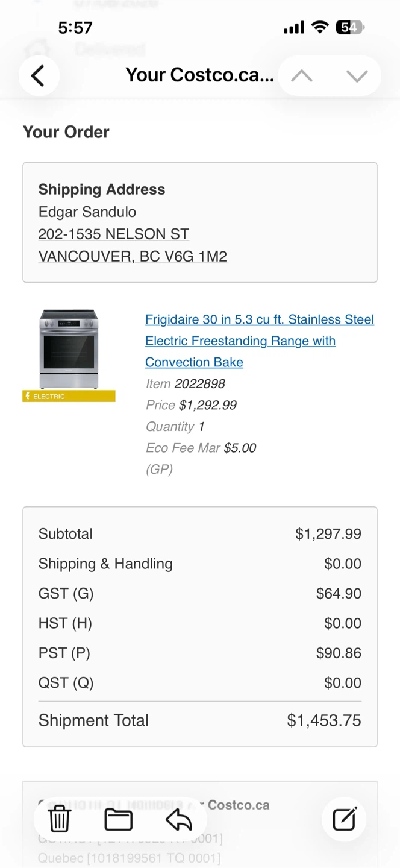Tap the 202-1535 NELSON ST address
Viewport: 400px width, 868px height.
point(114,234)
